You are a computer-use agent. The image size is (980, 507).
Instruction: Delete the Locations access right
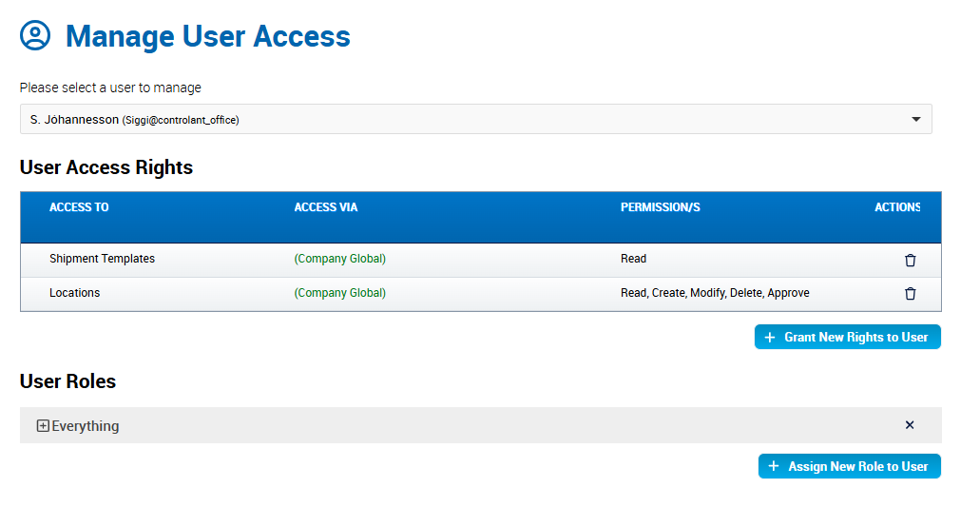pos(910,294)
